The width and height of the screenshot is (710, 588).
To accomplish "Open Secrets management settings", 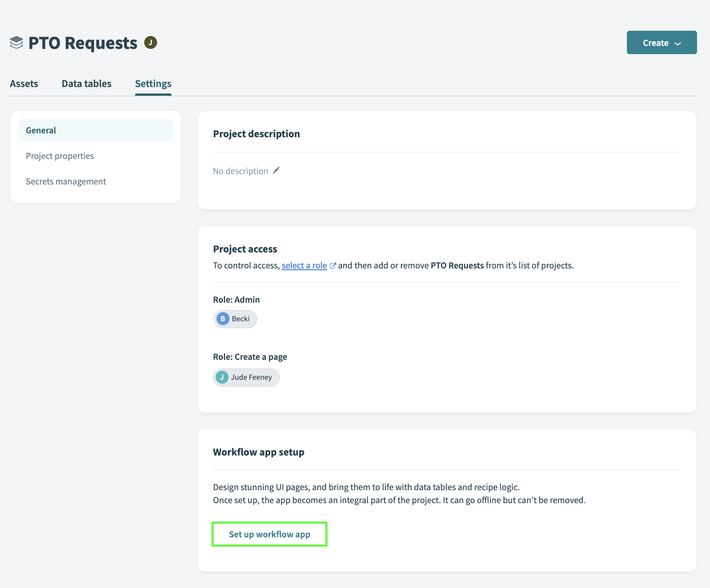I will 66,181.
